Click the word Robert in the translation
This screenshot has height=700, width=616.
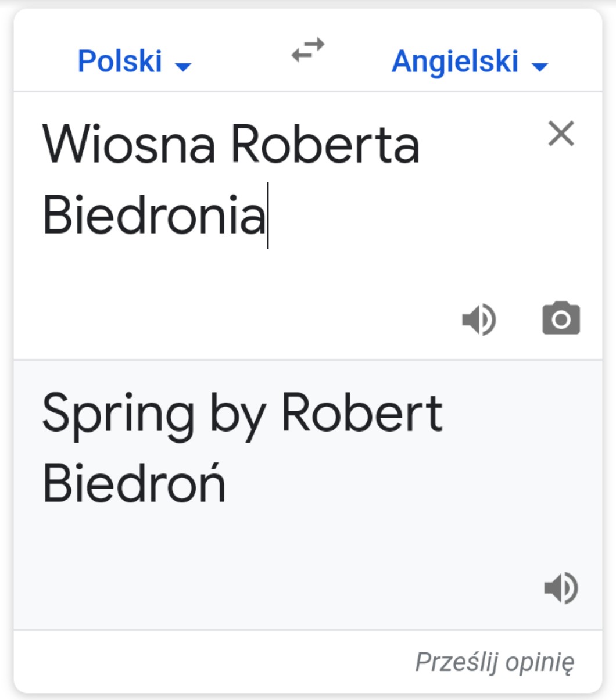pos(361,413)
